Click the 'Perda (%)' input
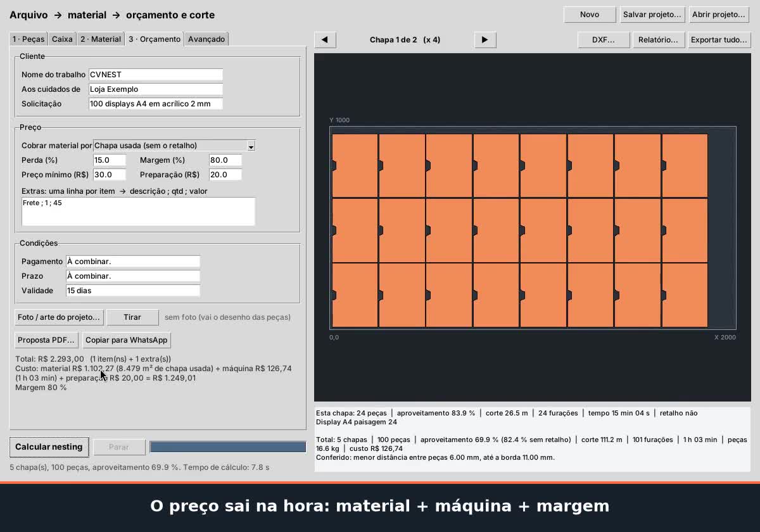The image size is (760, 532). coord(110,160)
